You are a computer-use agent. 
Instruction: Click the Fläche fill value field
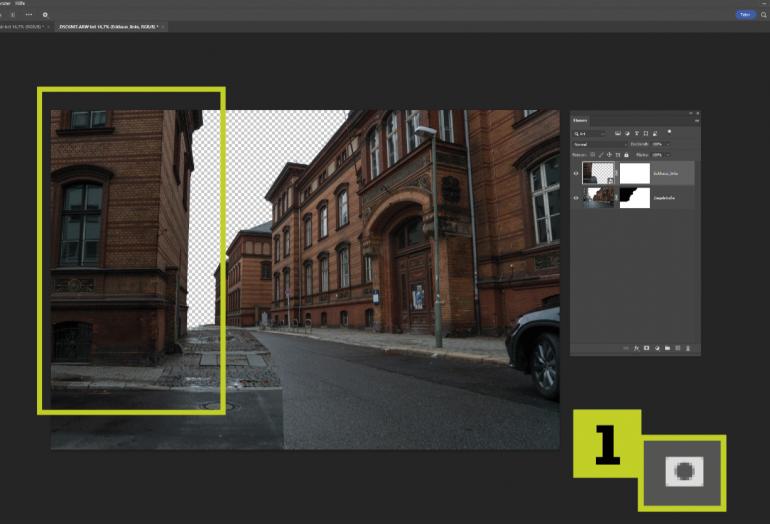[x=657, y=155]
